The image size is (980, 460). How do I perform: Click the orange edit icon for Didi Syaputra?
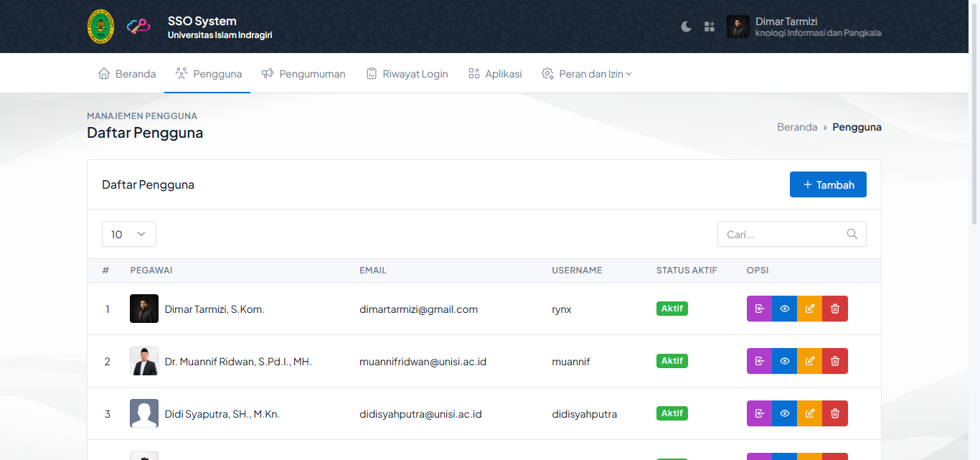pos(810,413)
